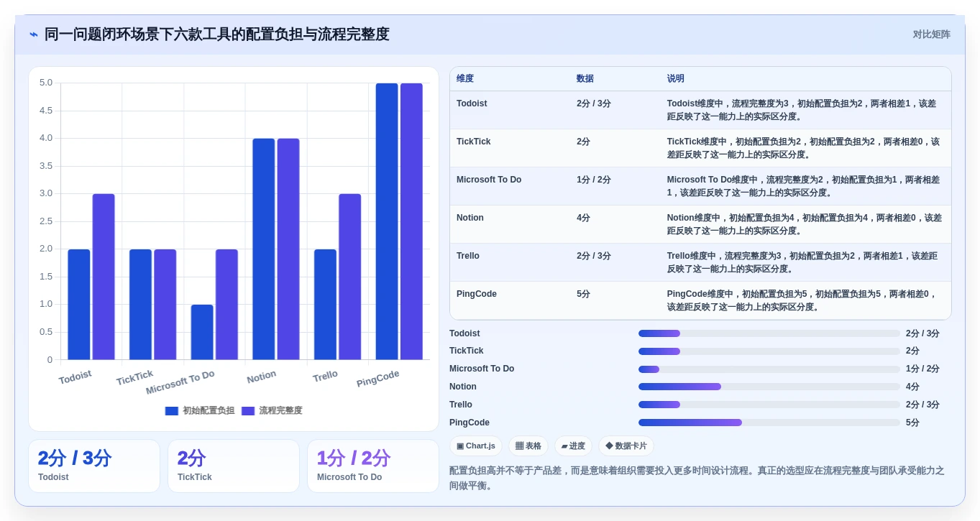Click the Trello 流程完整度 bar in chart

point(350,277)
